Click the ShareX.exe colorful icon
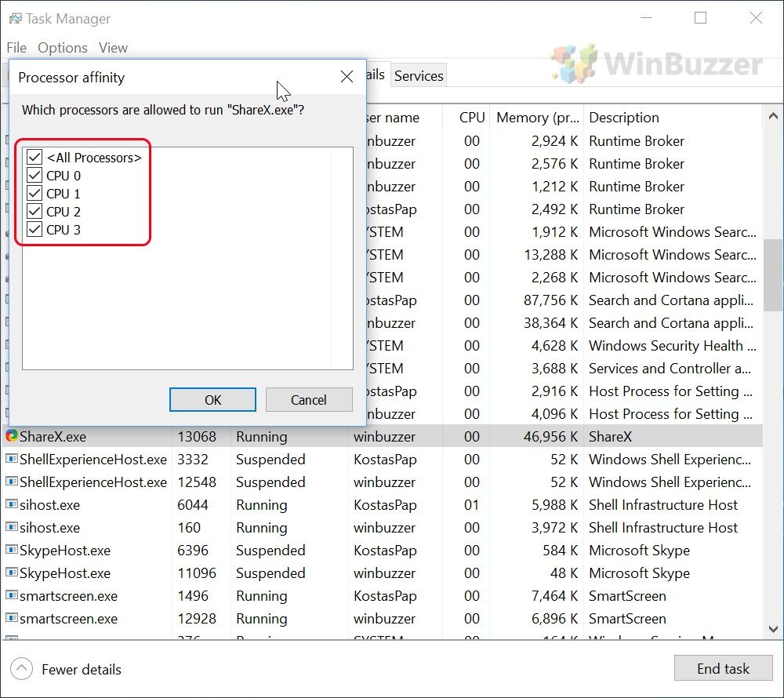 click(12, 436)
